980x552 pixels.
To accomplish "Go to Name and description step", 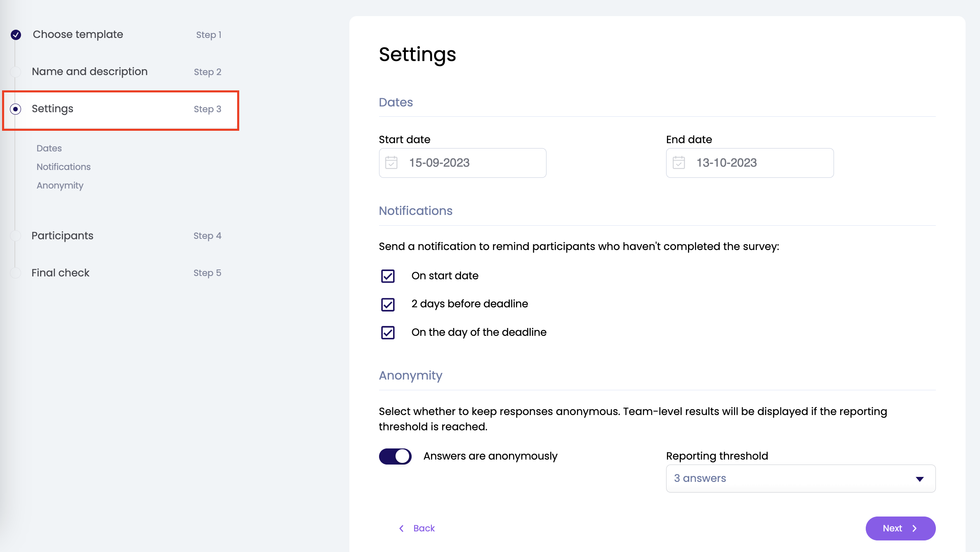I will (90, 71).
